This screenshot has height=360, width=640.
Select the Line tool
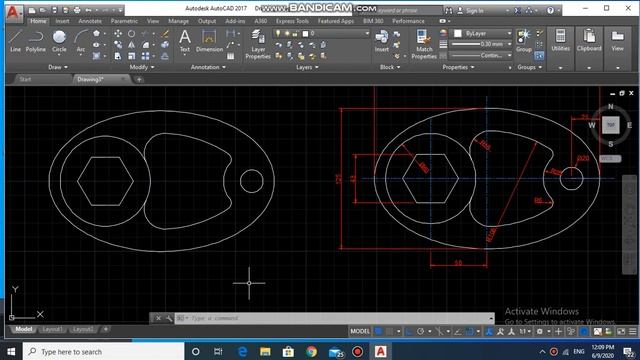pyautogui.click(x=15, y=41)
